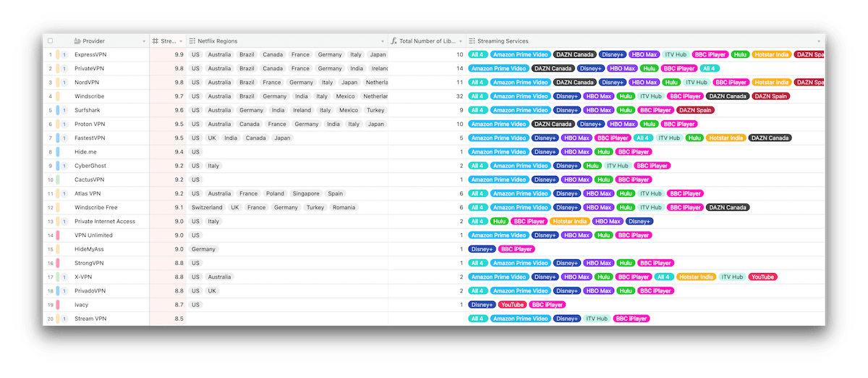The width and height of the screenshot is (868, 378).
Task: Click the number-type icon of Stre... column
Action: (x=156, y=41)
